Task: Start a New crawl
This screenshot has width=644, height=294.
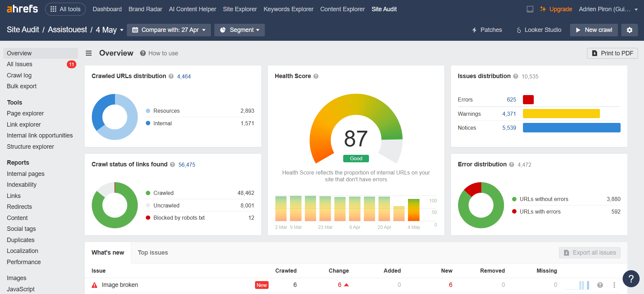Action: coord(593,30)
